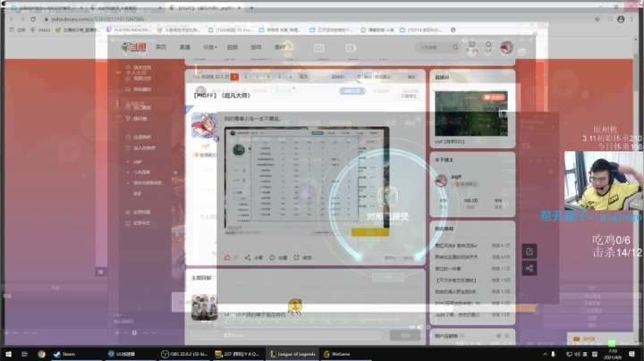Open the 应用 apps bookmark shortcut

17,30
